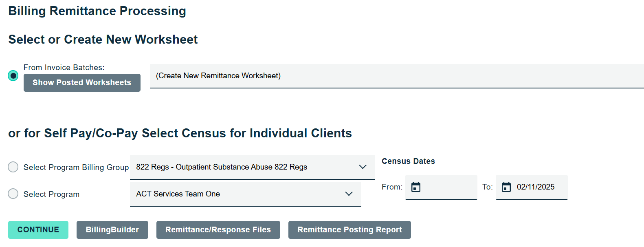Select the From Invoice Batches radio button
The width and height of the screenshot is (644, 247).
(x=13, y=76)
